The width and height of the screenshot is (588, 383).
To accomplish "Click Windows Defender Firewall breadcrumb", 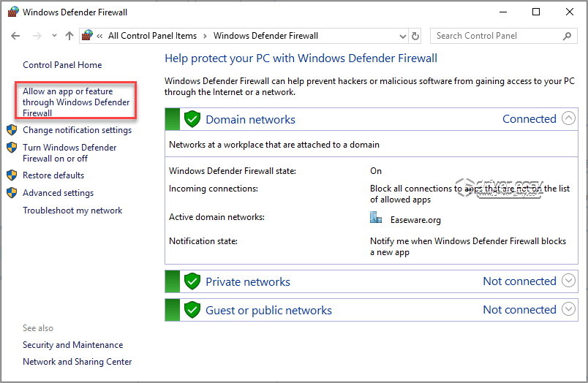I will tap(265, 36).
